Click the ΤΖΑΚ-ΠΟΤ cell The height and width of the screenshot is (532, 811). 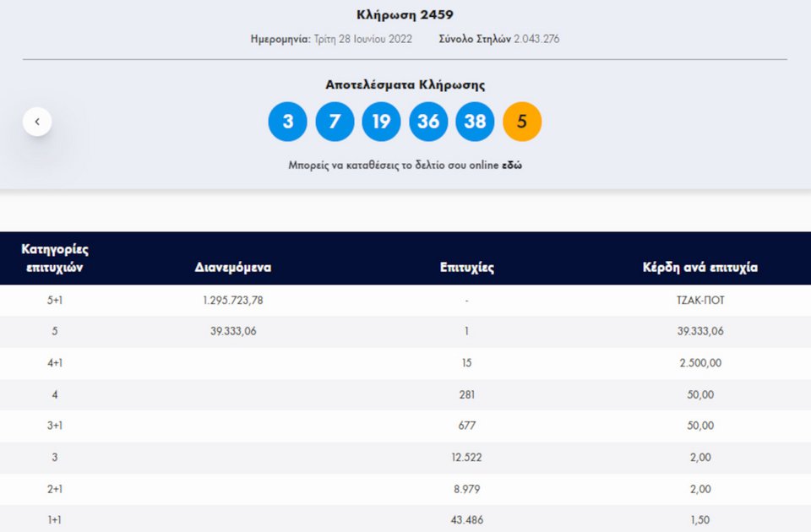(x=700, y=301)
